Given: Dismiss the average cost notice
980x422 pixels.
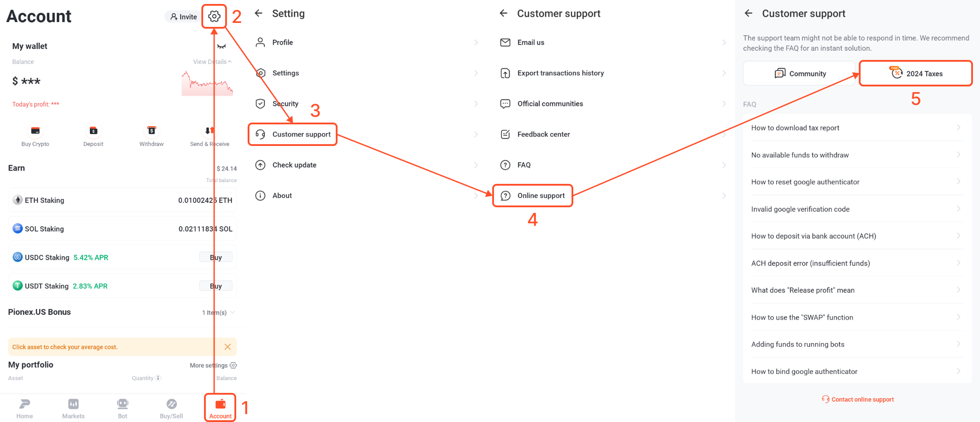Looking at the screenshot, I should 227,347.
